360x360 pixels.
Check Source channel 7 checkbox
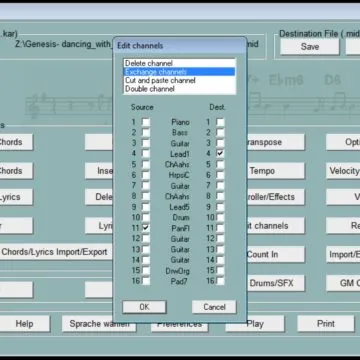146,186
